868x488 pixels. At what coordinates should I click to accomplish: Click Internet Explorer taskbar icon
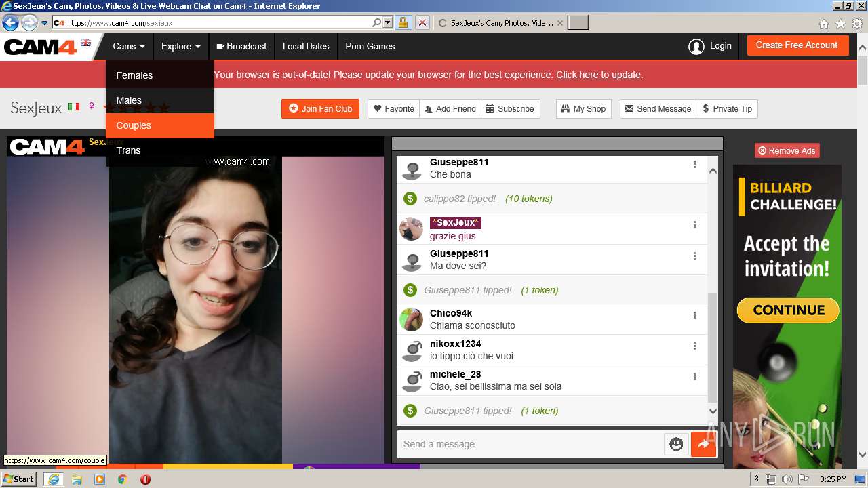point(53,479)
